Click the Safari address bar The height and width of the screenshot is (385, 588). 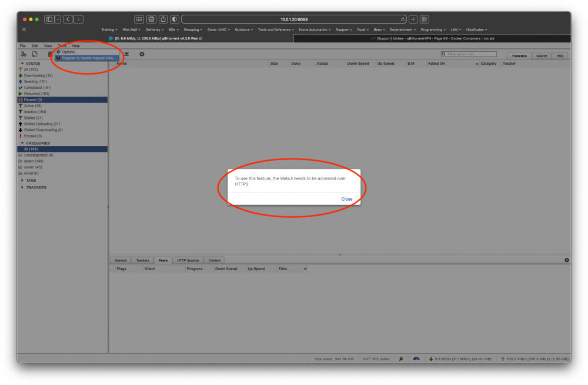click(294, 19)
